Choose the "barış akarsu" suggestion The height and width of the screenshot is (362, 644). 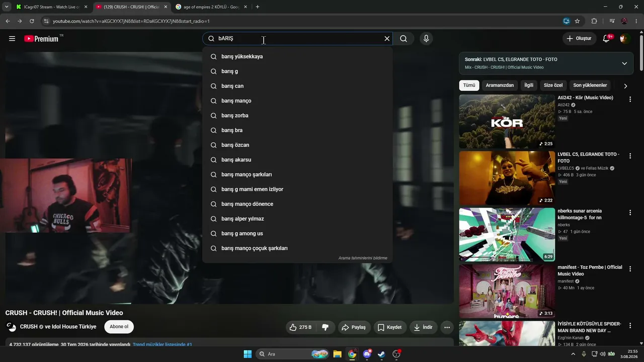click(x=297, y=160)
